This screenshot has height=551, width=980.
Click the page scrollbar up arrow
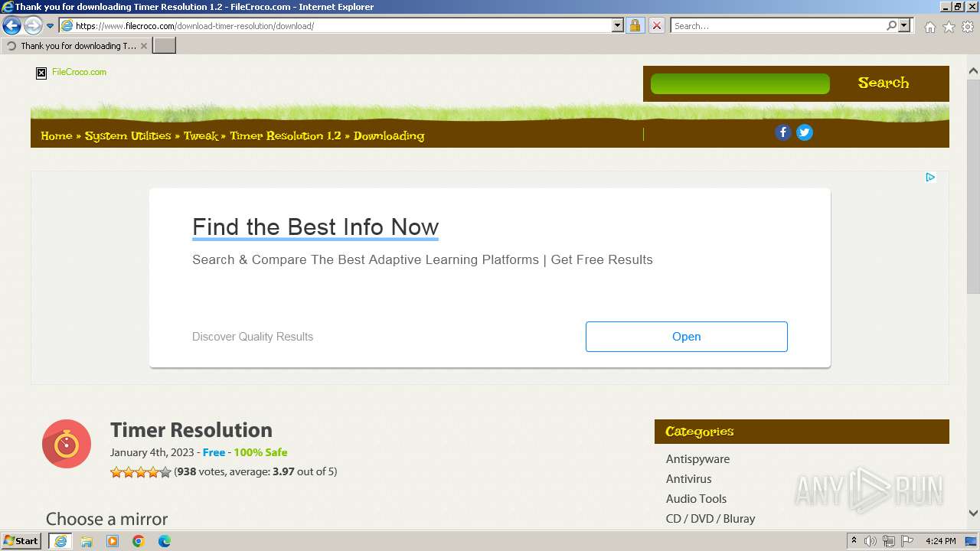pos(973,71)
